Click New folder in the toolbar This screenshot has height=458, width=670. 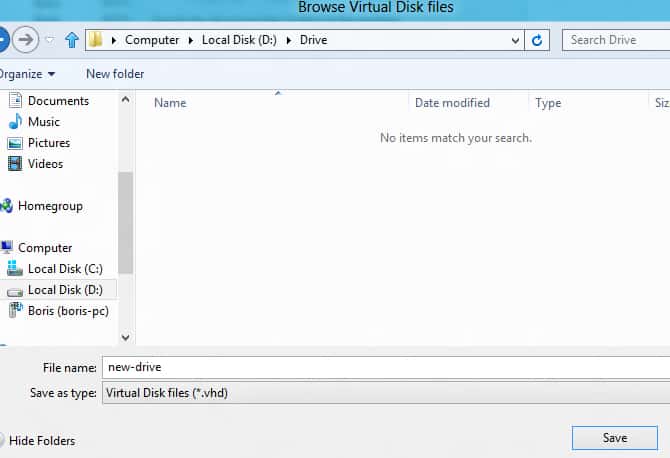pyautogui.click(x=115, y=74)
